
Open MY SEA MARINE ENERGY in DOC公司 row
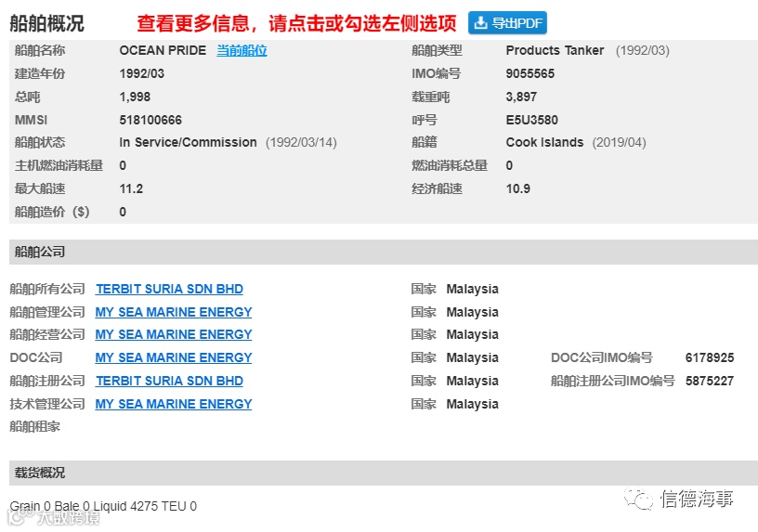pos(174,357)
